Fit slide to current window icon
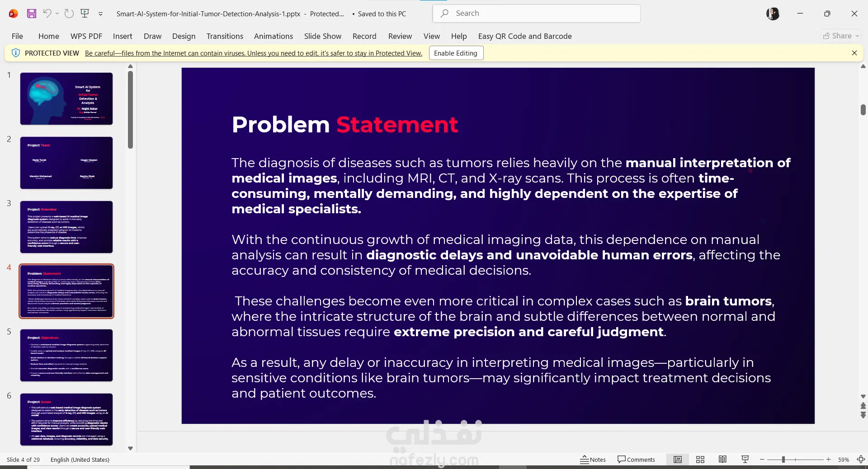The image size is (868, 469). point(861,460)
